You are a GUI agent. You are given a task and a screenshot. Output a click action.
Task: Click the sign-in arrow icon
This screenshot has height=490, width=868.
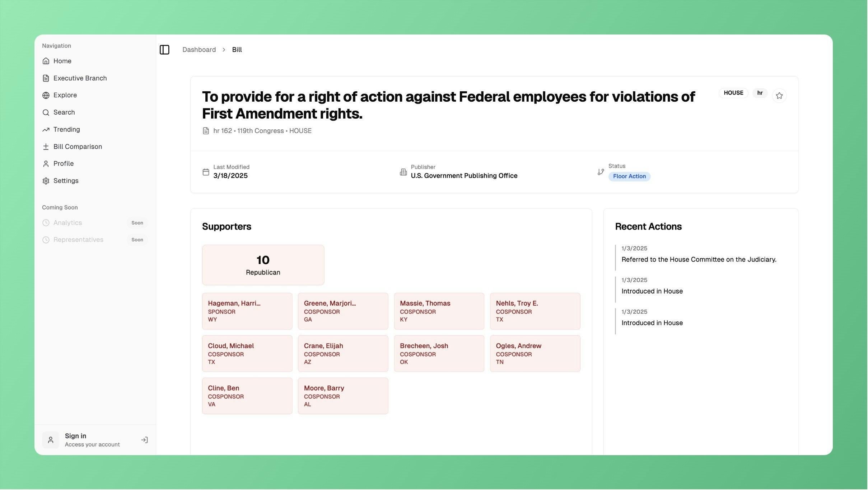point(144,440)
